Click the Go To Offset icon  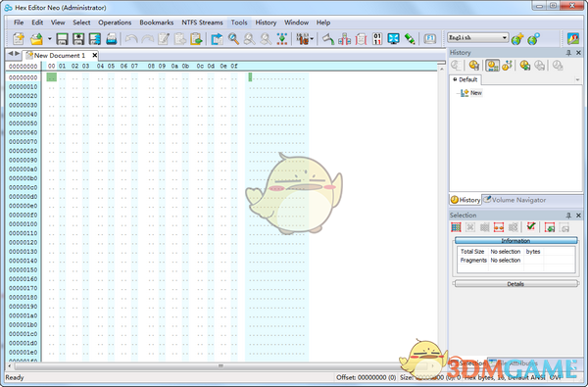[282, 38]
